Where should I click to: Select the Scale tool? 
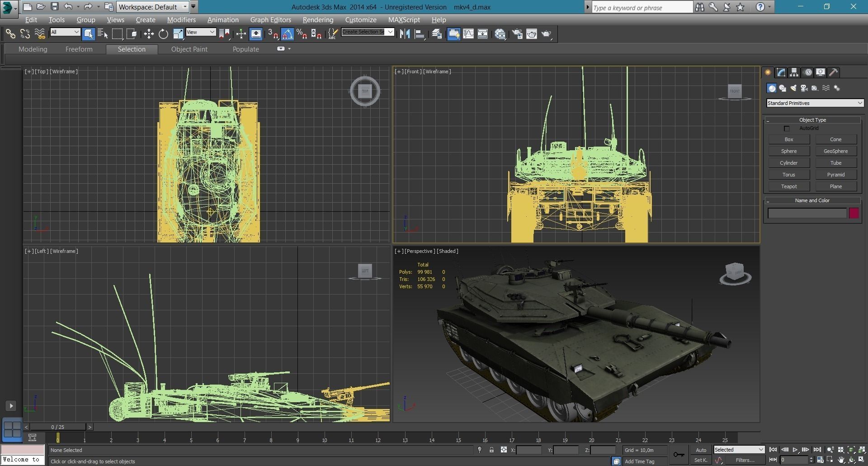pyautogui.click(x=178, y=34)
